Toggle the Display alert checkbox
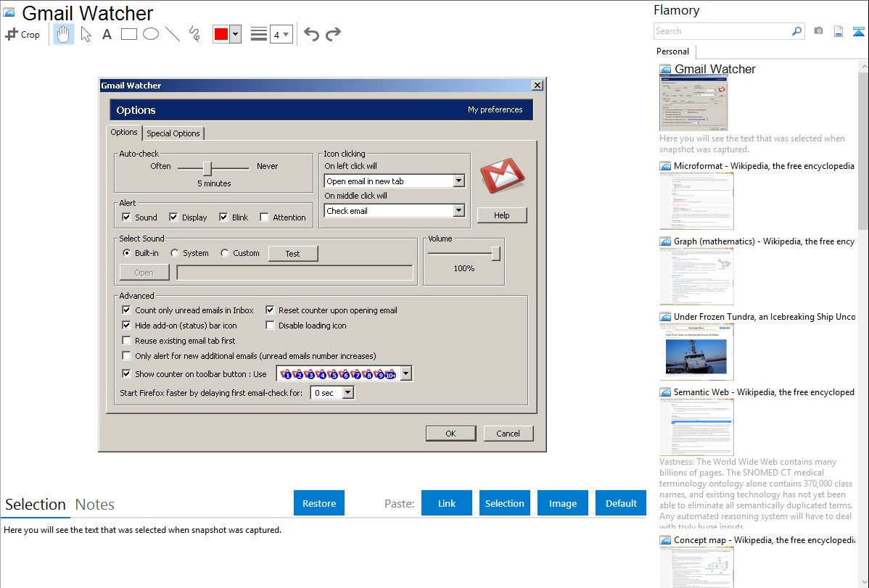The width and height of the screenshot is (869, 588). click(x=173, y=218)
